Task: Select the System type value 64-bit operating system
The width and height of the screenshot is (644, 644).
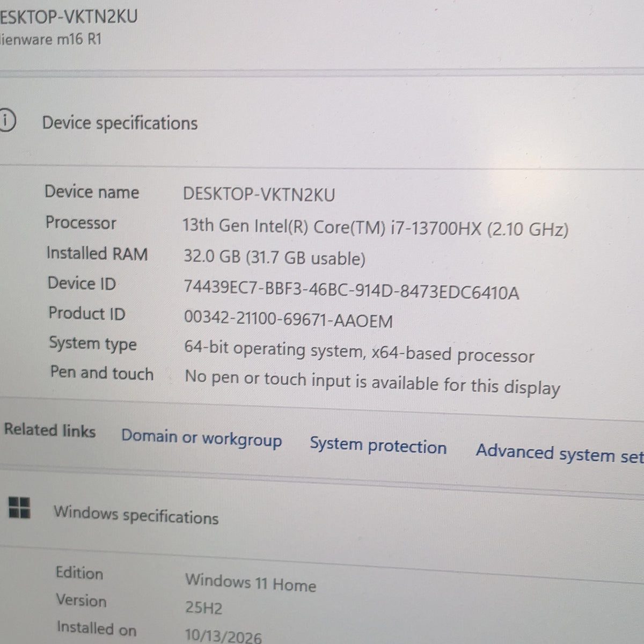Action: click(x=359, y=352)
